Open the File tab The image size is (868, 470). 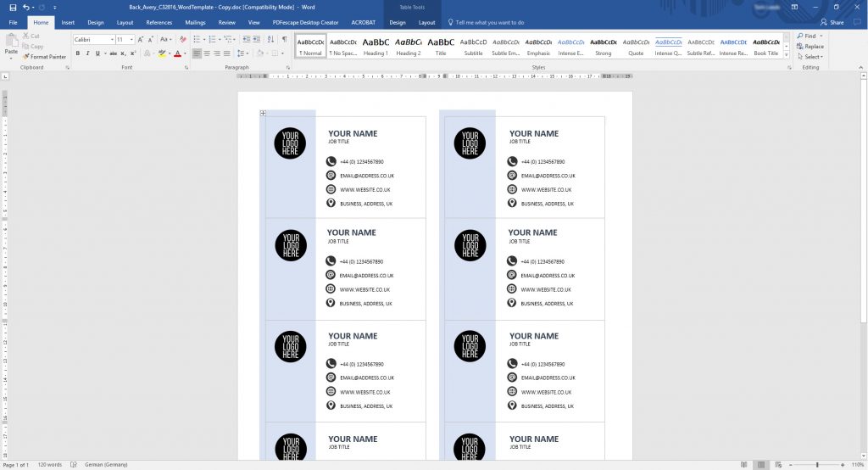point(14,23)
